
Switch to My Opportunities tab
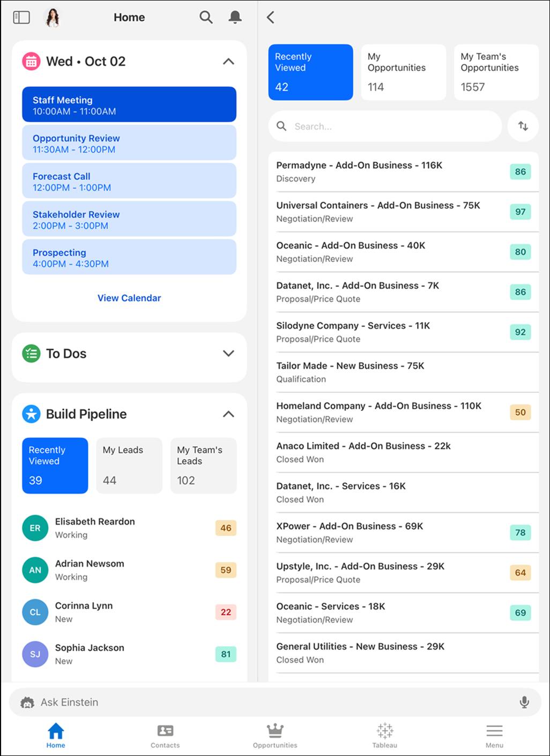pos(403,72)
